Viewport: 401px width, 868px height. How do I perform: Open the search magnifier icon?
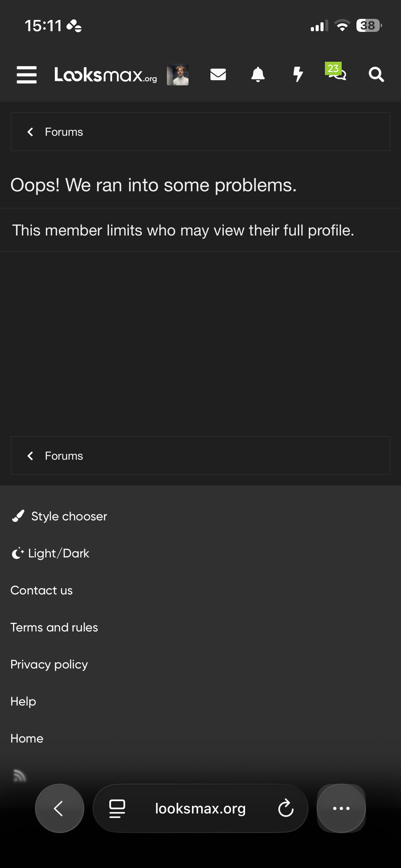pos(376,74)
